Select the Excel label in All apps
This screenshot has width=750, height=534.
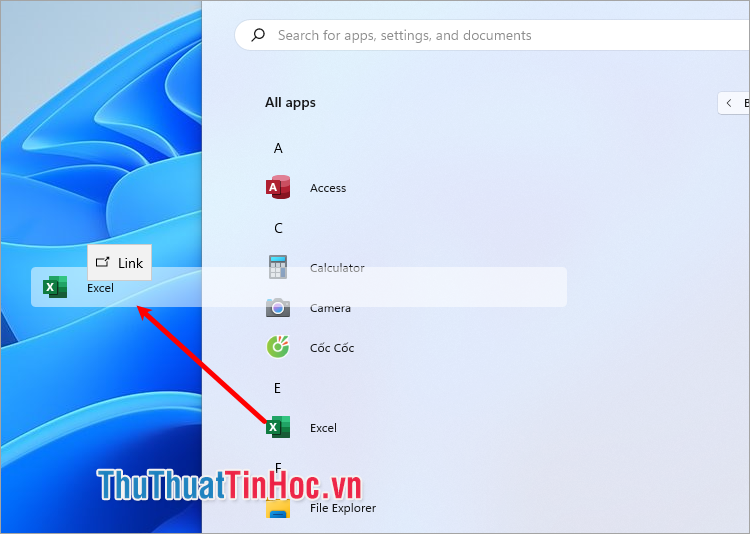(x=323, y=428)
